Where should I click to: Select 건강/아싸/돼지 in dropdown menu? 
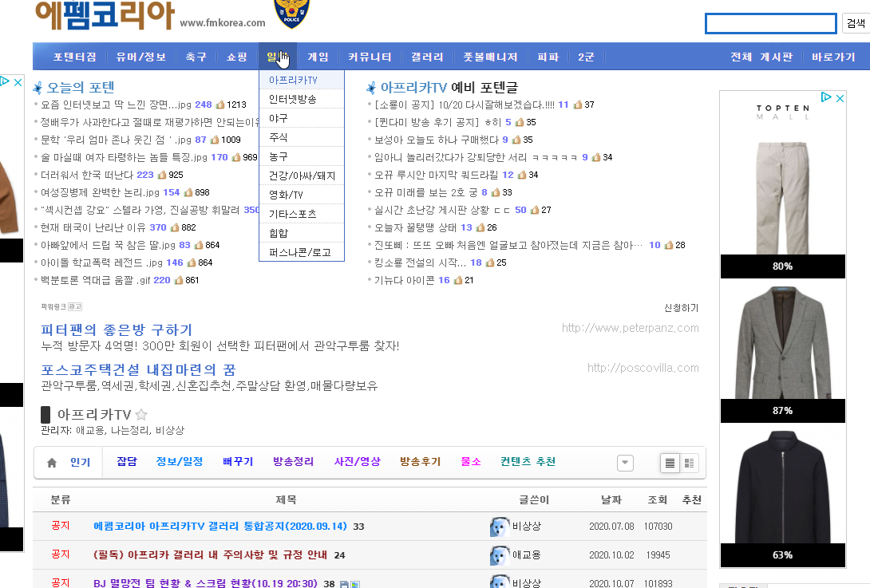pyautogui.click(x=301, y=176)
